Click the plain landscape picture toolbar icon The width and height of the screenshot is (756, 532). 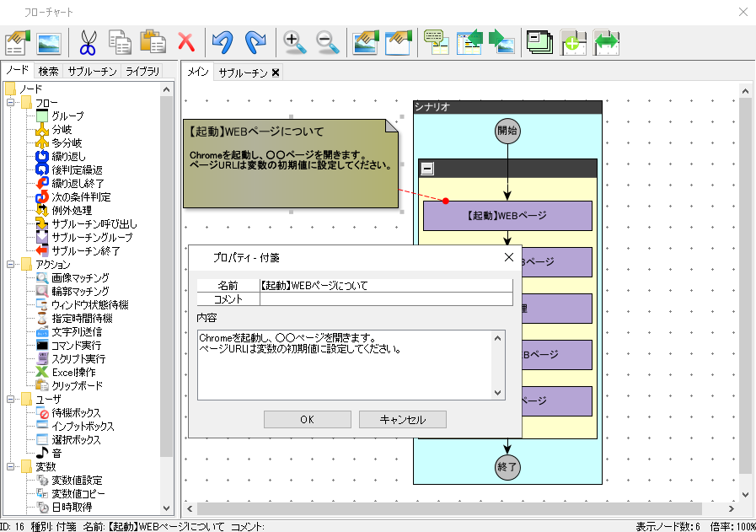(49, 43)
